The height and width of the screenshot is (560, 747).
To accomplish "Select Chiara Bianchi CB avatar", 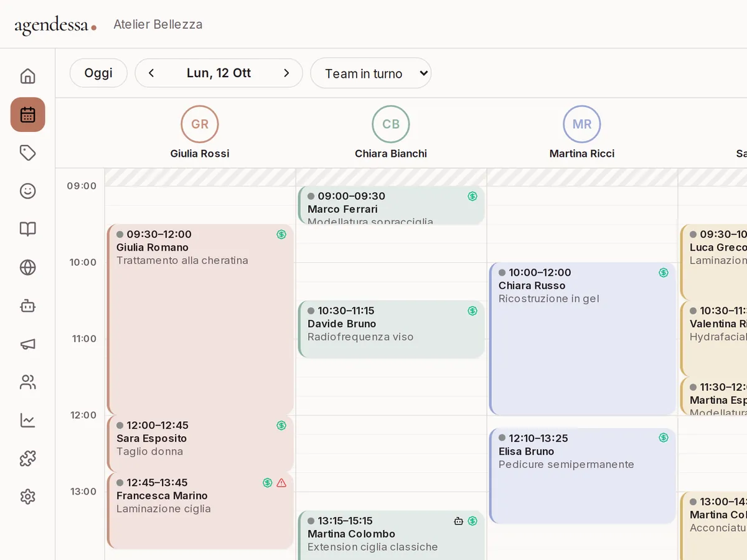I will coord(391,124).
